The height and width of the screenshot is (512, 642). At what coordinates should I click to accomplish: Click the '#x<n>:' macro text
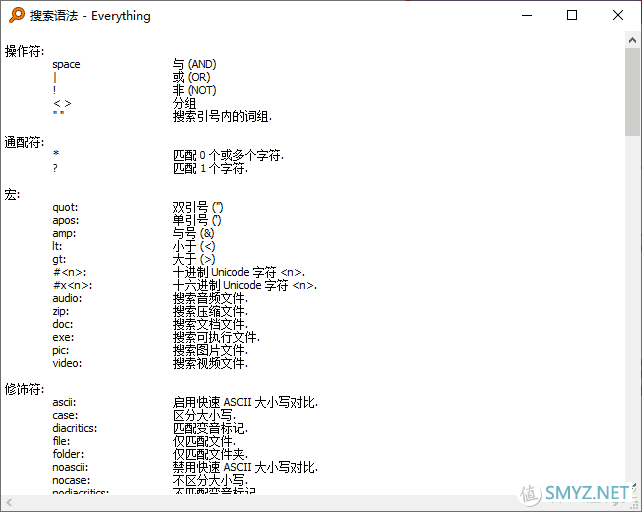[x=72, y=285]
